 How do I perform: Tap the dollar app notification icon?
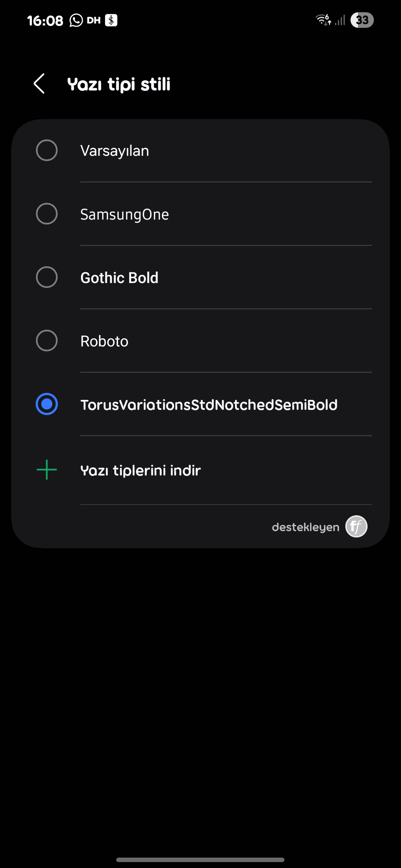[x=111, y=20]
